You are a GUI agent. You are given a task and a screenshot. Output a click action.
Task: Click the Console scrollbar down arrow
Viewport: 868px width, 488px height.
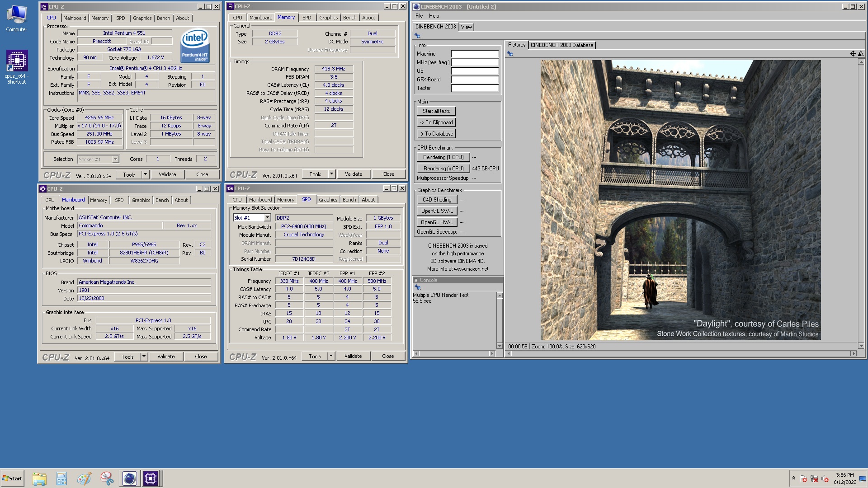500,346
